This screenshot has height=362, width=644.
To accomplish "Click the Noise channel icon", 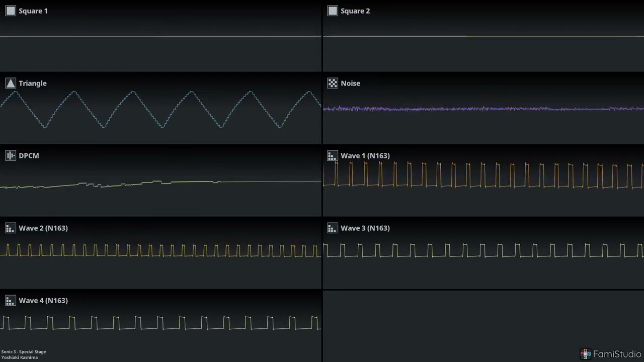I will (x=333, y=83).
